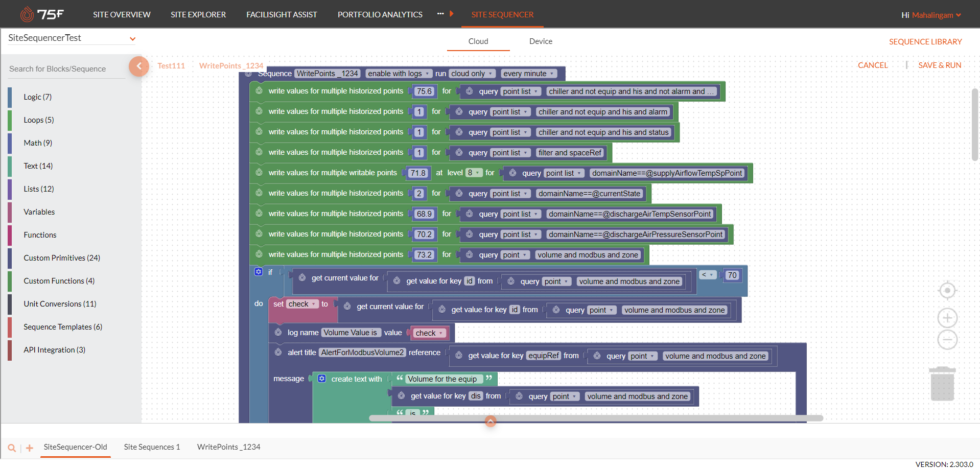Click the value field 75.6
980x469 pixels.
point(424,91)
